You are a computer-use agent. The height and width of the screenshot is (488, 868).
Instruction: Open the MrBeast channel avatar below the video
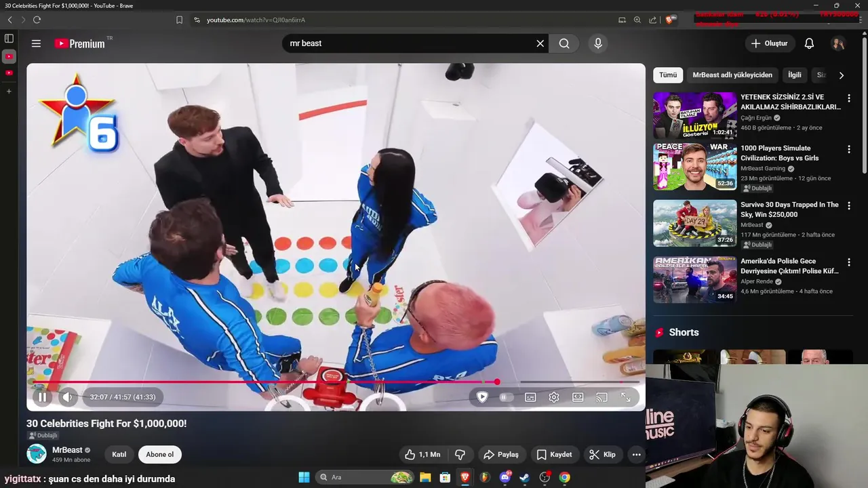tap(37, 454)
